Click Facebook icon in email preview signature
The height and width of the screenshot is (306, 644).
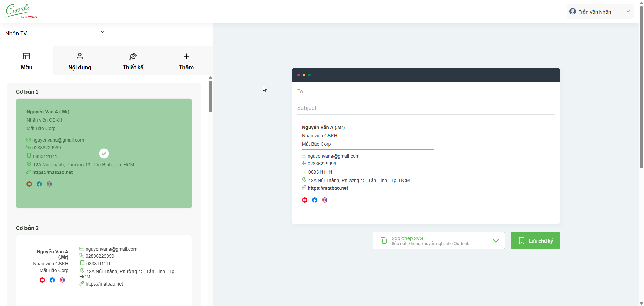[315, 200]
